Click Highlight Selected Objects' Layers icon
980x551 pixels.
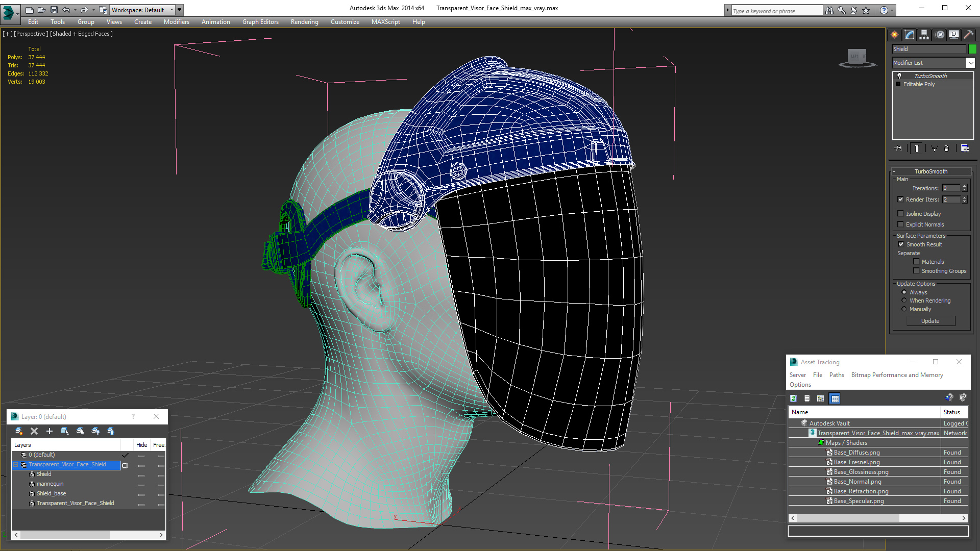pyautogui.click(x=80, y=431)
